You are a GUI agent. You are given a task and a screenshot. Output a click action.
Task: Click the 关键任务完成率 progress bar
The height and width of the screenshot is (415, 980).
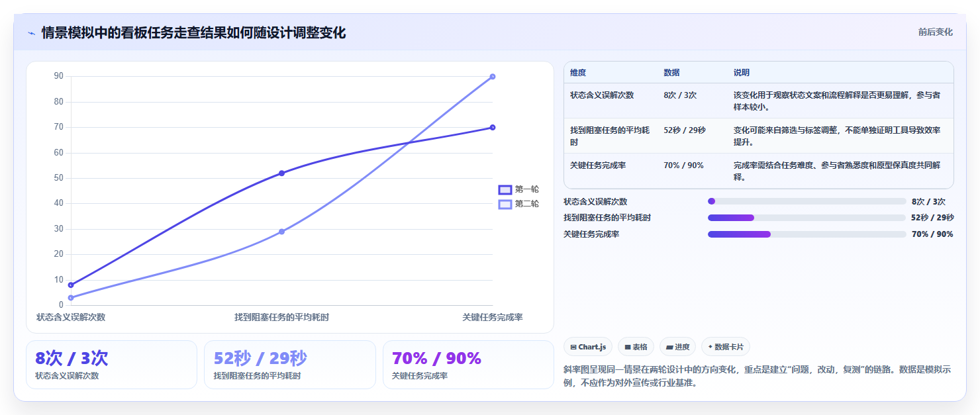pyautogui.click(x=807, y=234)
